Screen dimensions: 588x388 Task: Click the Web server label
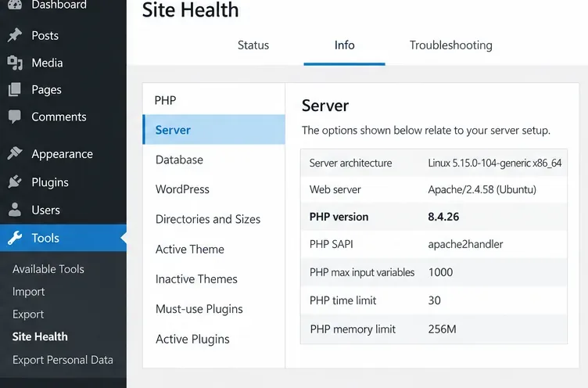335,189
